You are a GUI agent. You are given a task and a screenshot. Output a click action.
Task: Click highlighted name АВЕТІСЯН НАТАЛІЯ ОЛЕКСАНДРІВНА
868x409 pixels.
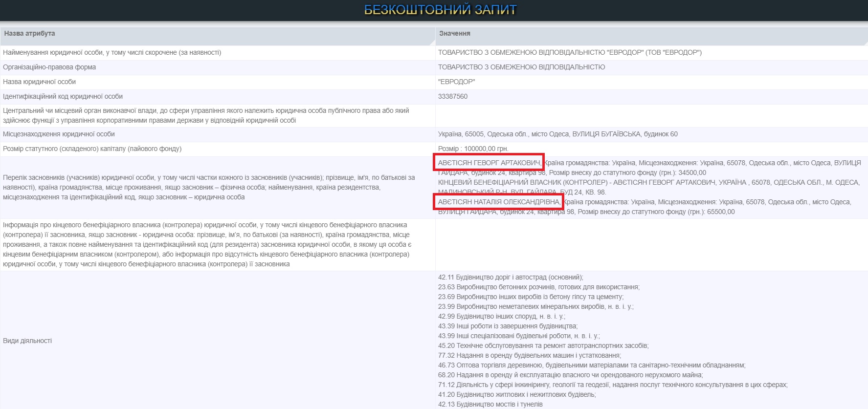coord(499,202)
